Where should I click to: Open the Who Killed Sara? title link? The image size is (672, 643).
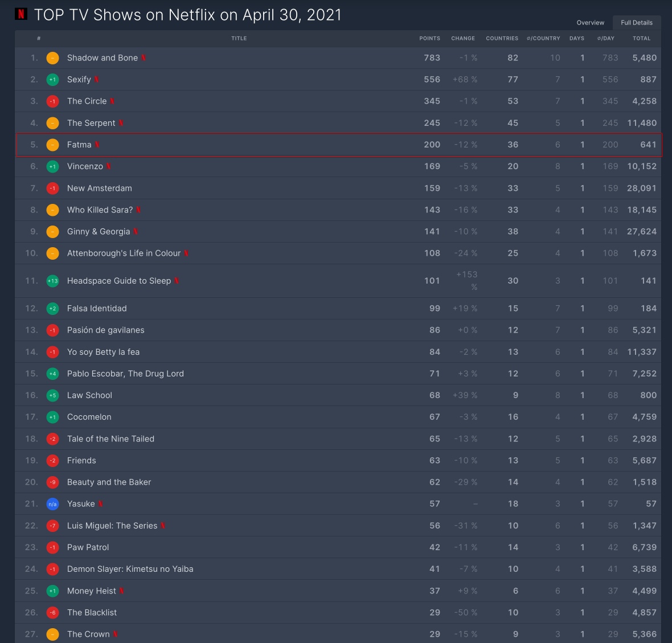(x=100, y=210)
